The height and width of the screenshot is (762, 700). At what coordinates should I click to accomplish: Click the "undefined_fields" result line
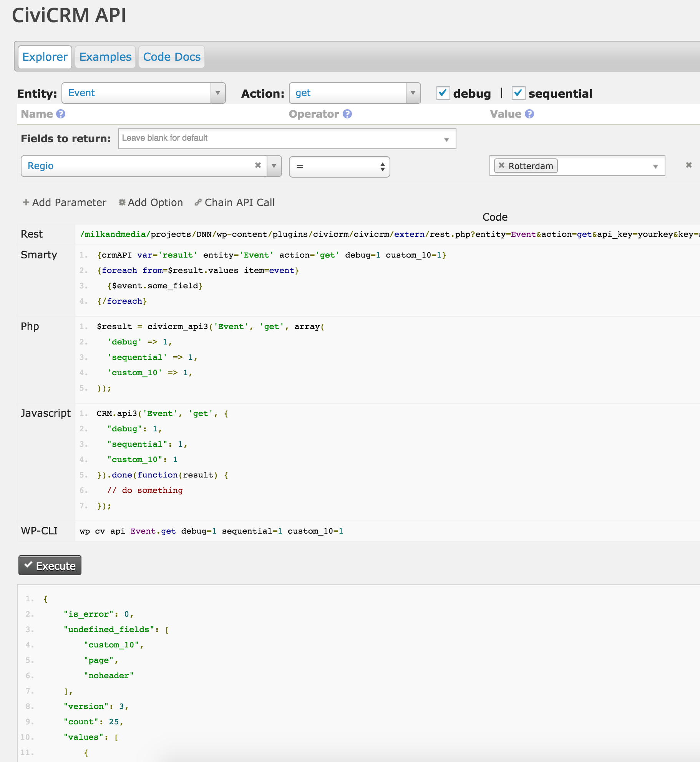[x=116, y=630]
